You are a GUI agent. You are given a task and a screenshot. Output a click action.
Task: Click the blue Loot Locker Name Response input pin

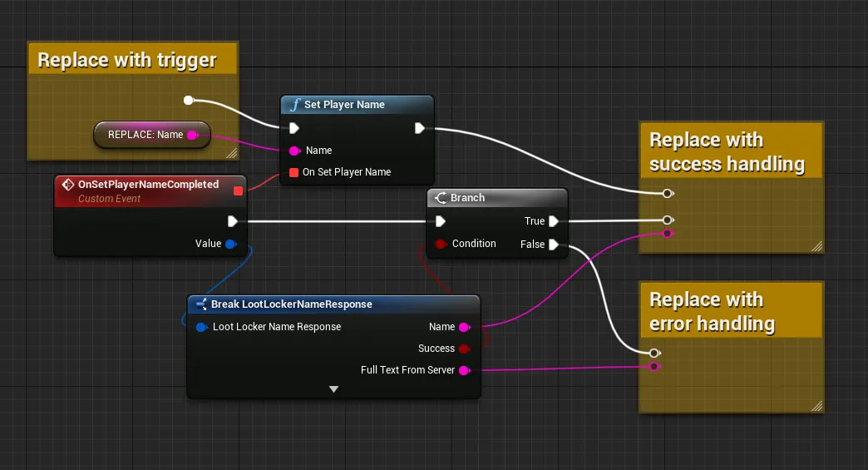pos(202,327)
